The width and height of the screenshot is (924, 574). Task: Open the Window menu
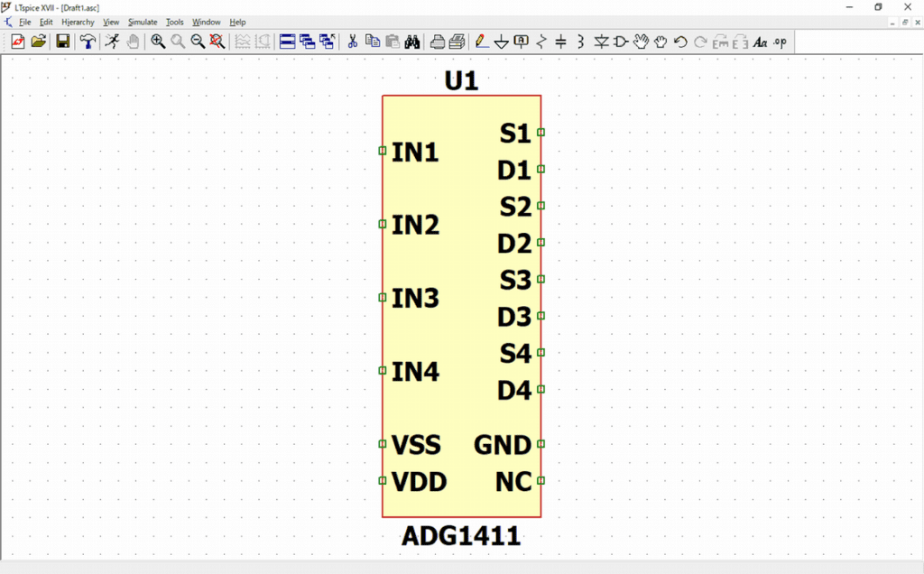tap(207, 22)
